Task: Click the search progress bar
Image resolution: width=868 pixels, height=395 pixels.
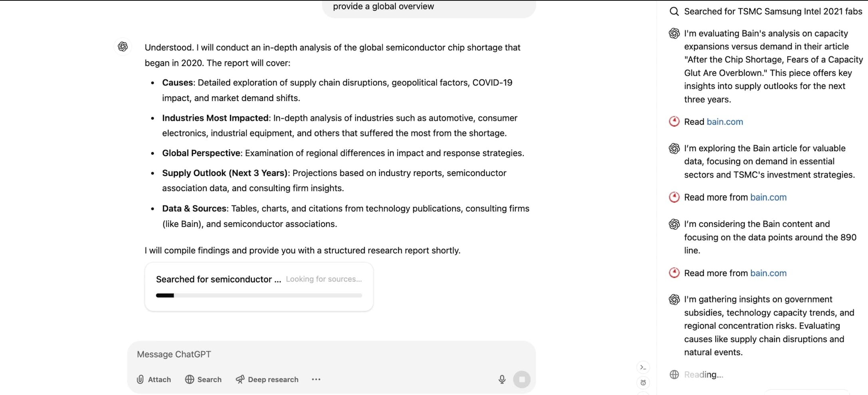Action: [258, 295]
